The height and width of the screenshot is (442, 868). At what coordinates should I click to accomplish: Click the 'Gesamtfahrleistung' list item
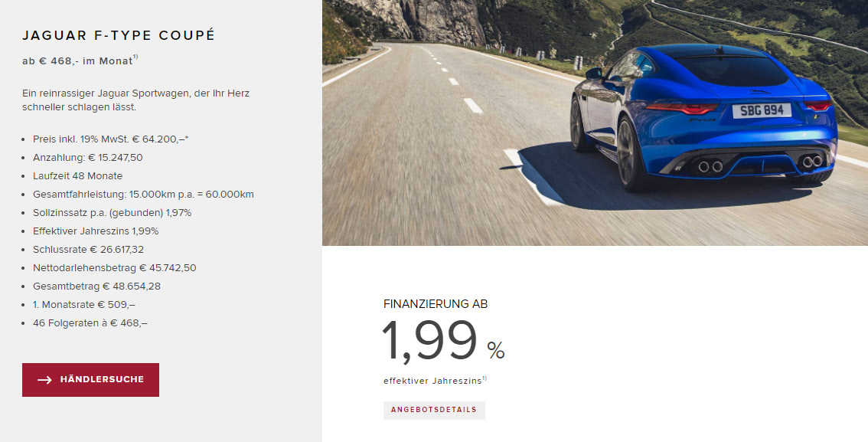click(143, 194)
